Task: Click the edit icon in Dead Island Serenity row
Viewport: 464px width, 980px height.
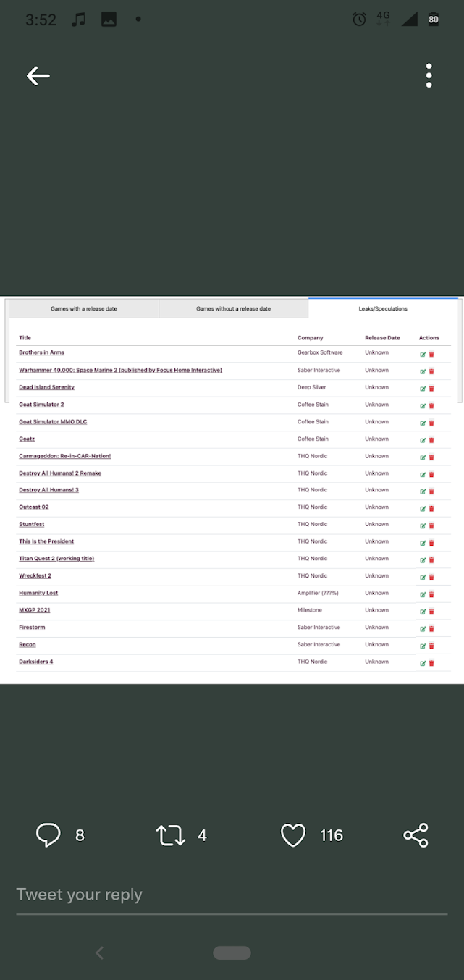Action: [x=423, y=389]
